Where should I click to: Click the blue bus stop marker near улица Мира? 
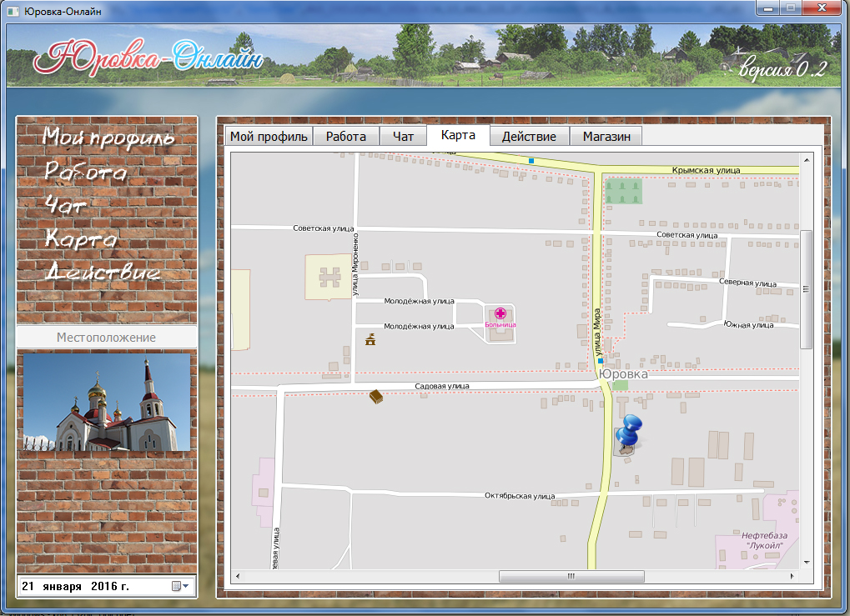[601, 361]
